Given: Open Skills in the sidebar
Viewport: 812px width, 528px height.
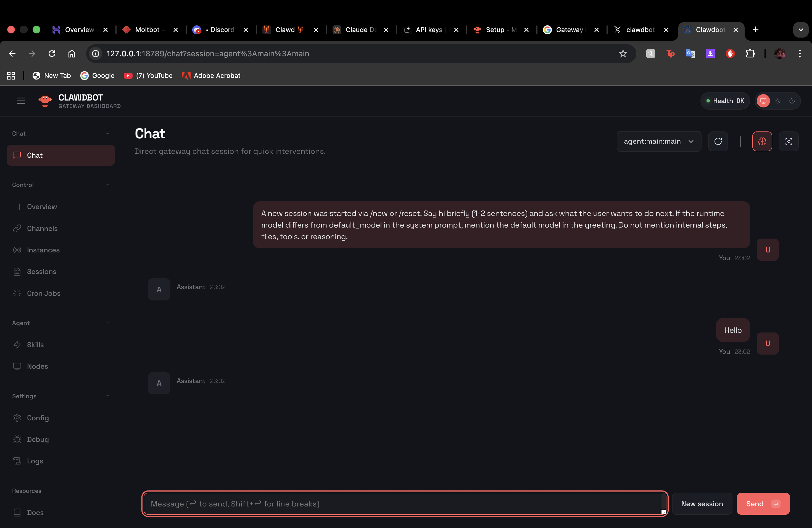Looking at the screenshot, I should pos(35,344).
